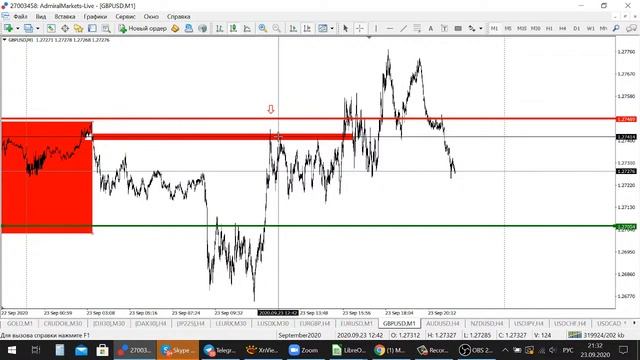Select the Crosshair tool
This screenshot has width=640, height=360.
(360, 28)
